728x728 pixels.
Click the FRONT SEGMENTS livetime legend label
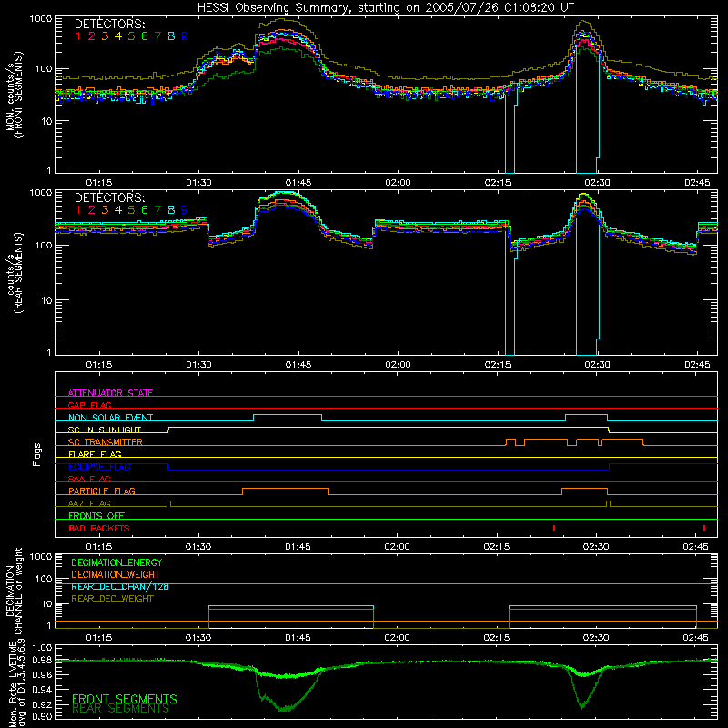click(x=125, y=699)
